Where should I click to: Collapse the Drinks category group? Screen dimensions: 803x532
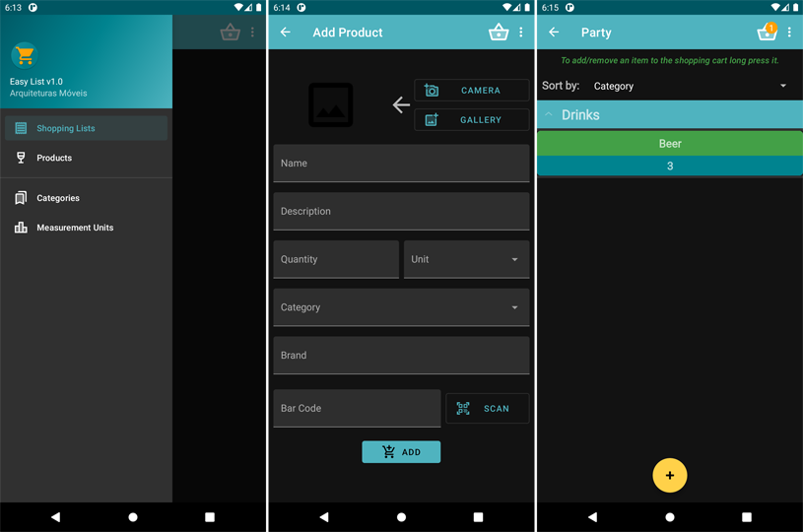[550, 115]
